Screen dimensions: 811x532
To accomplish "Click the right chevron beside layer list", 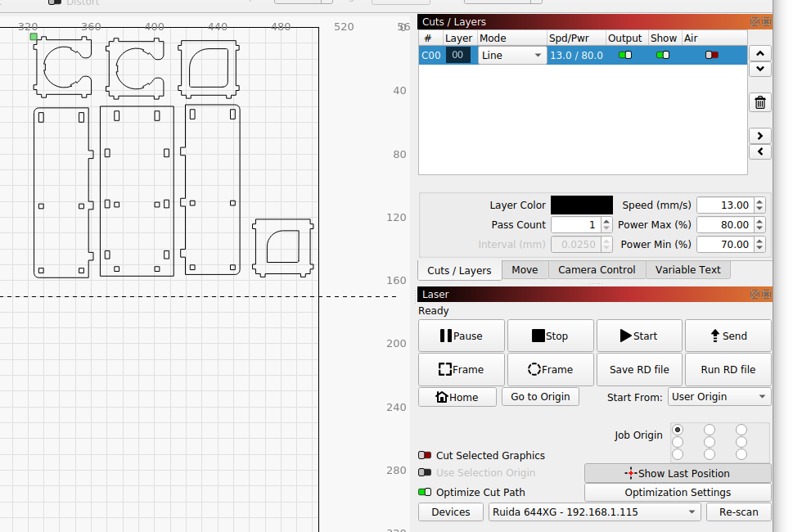I will click(760, 136).
